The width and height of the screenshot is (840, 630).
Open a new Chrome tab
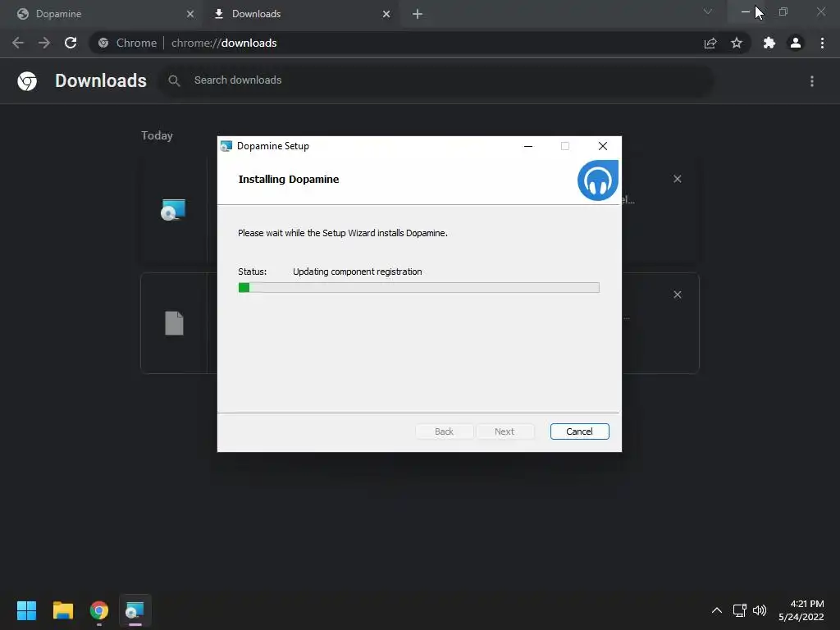point(418,14)
